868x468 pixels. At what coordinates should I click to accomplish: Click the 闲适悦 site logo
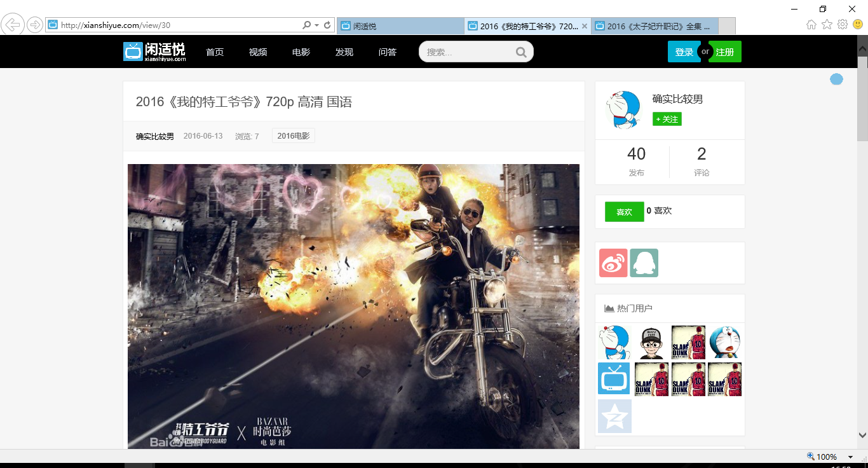point(154,52)
